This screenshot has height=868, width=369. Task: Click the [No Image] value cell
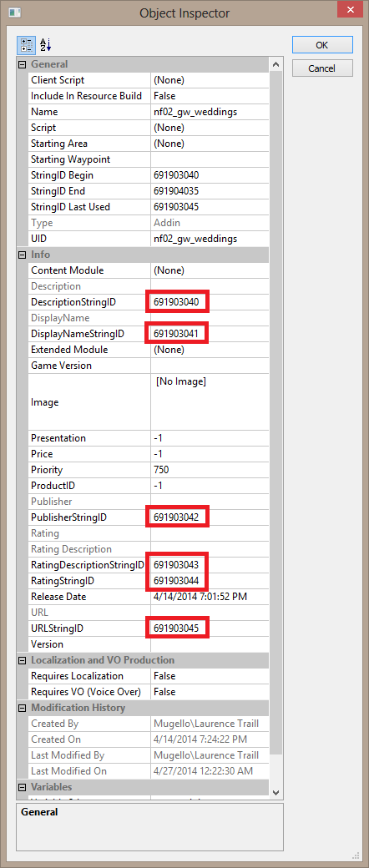click(210, 402)
